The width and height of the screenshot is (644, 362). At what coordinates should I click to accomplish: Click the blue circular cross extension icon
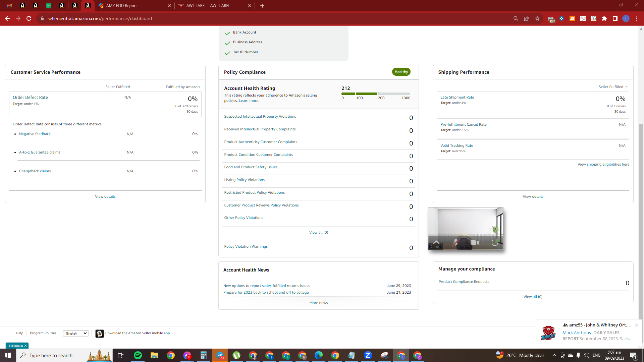point(561,18)
